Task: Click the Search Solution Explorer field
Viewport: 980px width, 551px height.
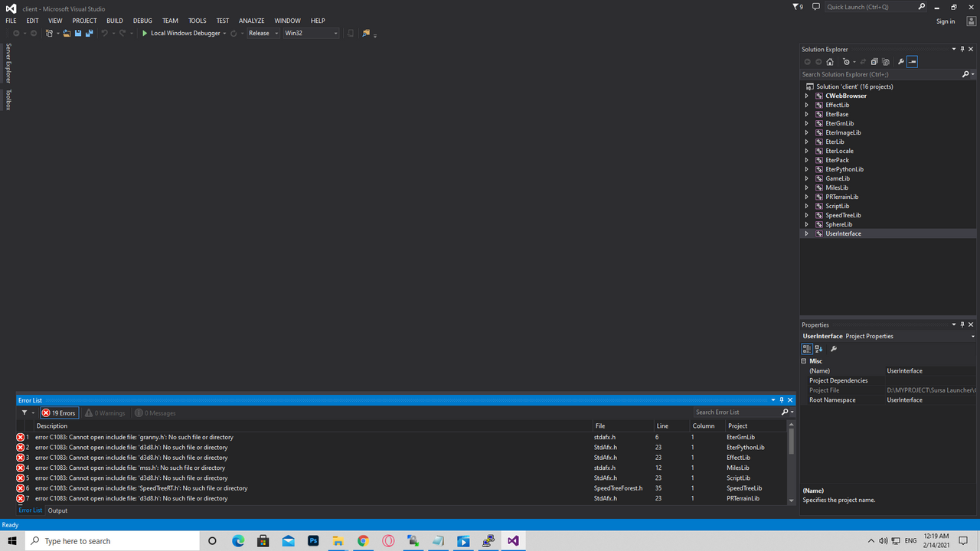Action: pyautogui.click(x=880, y=74)
